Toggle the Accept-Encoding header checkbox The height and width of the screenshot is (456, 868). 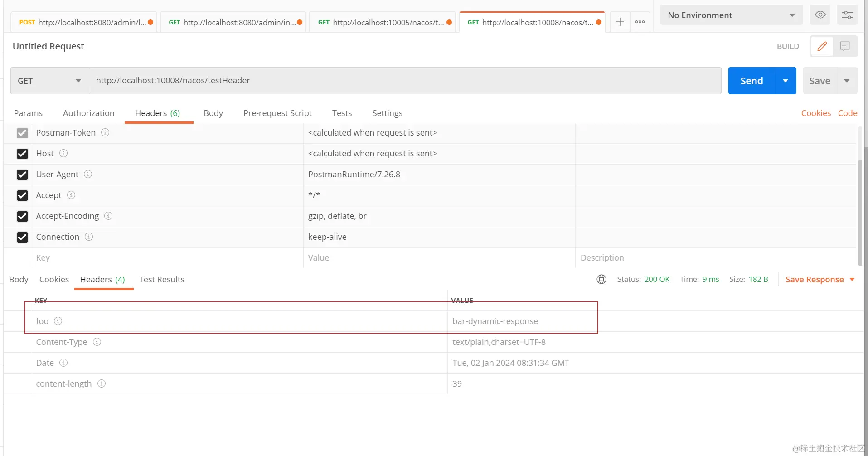pos(22,216)
